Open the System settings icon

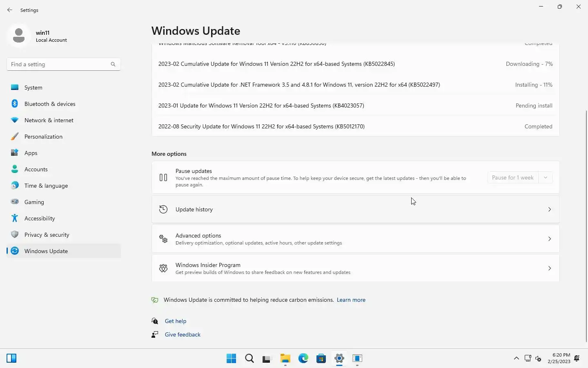(x=15, y=88)
